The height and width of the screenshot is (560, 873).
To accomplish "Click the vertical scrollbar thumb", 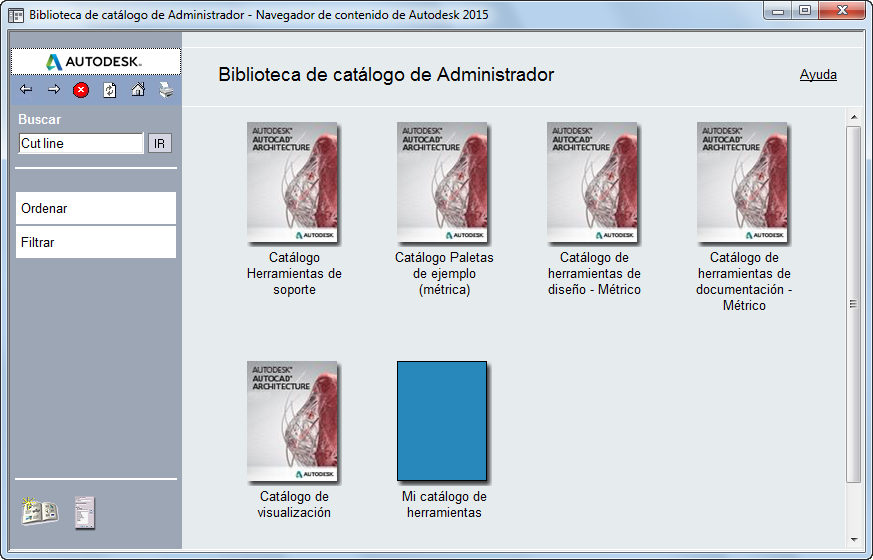I will coord(854,304).
